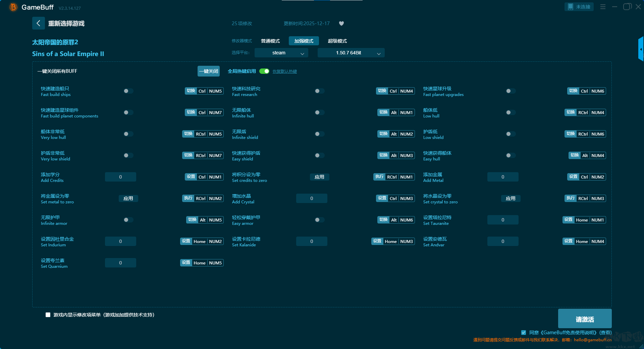This screenshot has width=644, height=349.
Task: Disable the global hotkey switch
Action: click(264, 71)
